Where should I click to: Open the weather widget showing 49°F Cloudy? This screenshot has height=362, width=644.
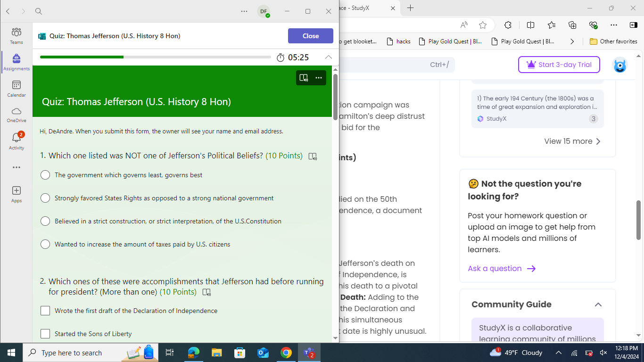click(516, 353)
